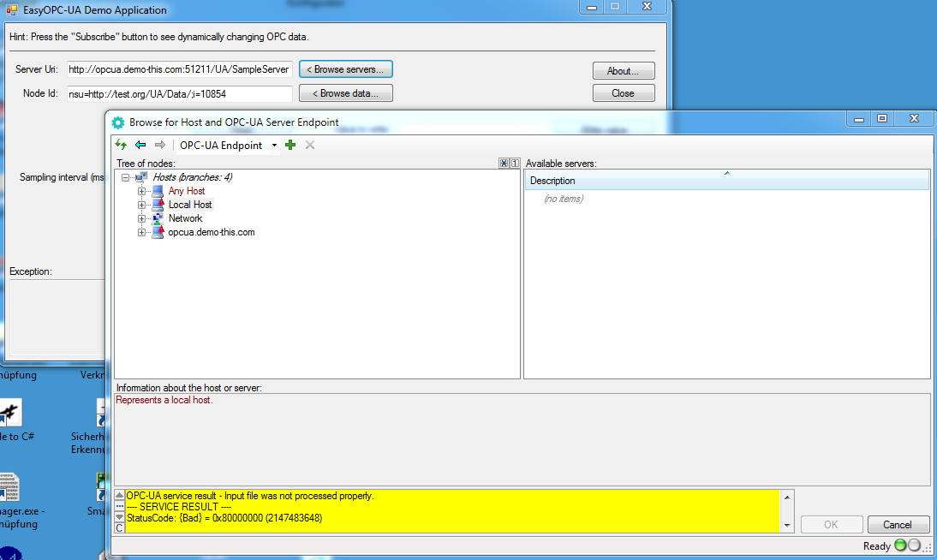Viewport: 937px width, 560px height.
Task: Click the '1' level button above the tree
Action: (x=515, y=164)
